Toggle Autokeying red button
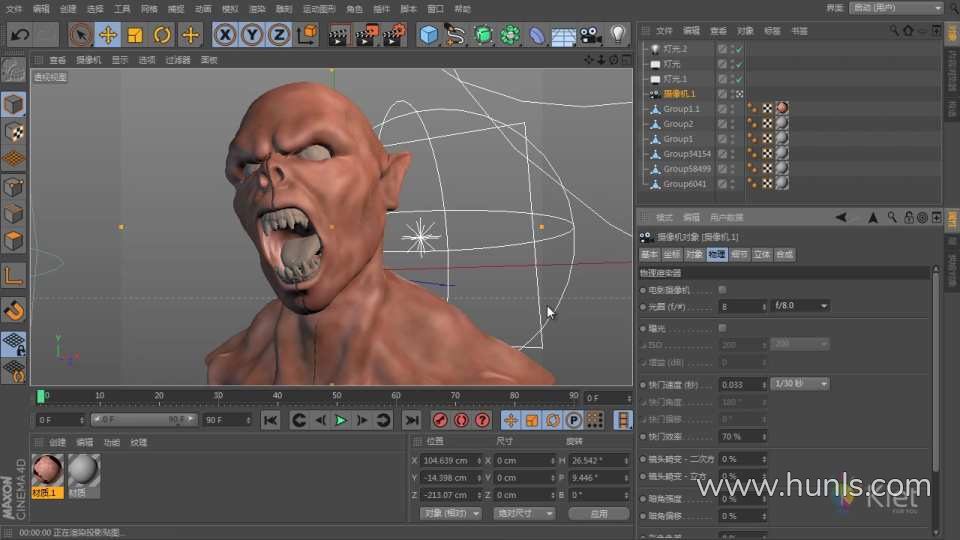Screen dimensions: 960x540 point(462,421)
